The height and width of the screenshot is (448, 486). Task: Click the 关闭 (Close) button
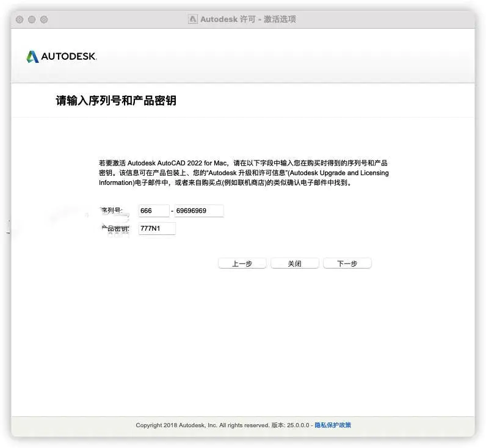pyautogui.click(x=295, y=263)
